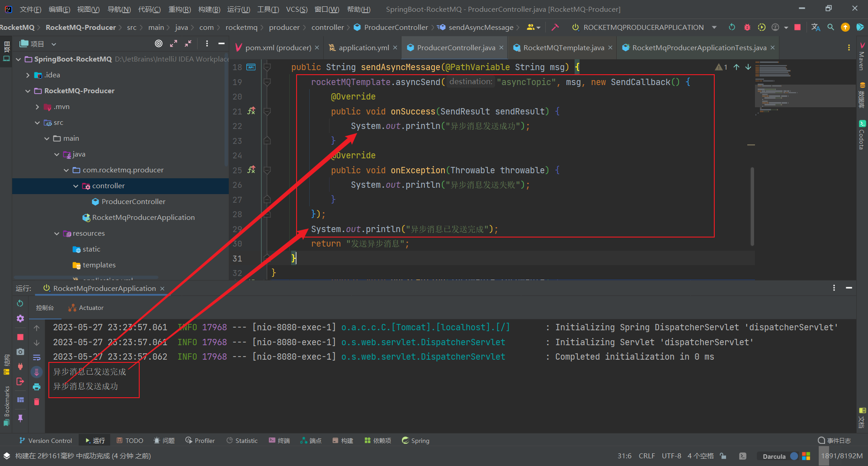Click gutter implement icon beside line 21
868x466 pixels.
click(x=251, y=111)
